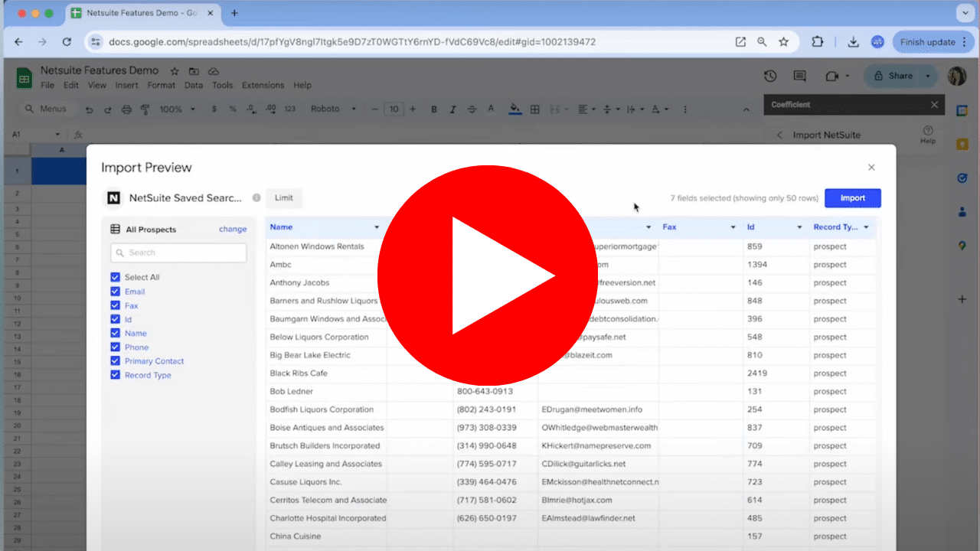Click the bold formatting icon
The height and width of the screenshot is (551, 980).
[434, 109]
